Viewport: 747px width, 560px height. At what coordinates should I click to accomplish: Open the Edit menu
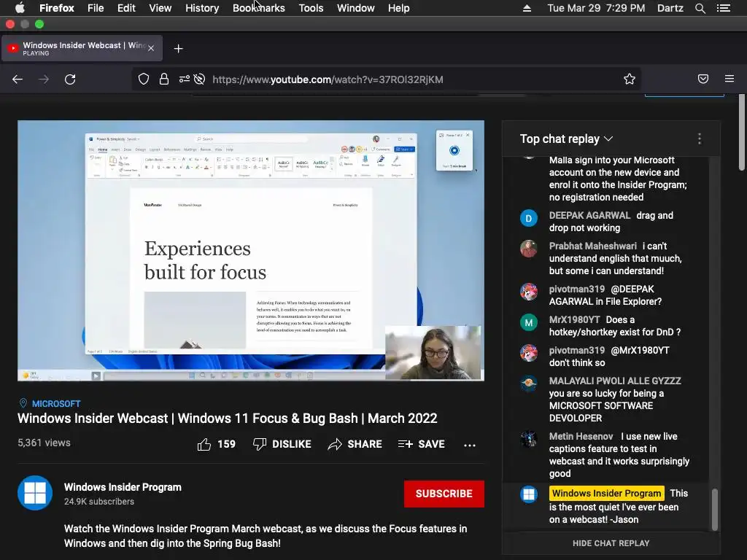point(126,8)
